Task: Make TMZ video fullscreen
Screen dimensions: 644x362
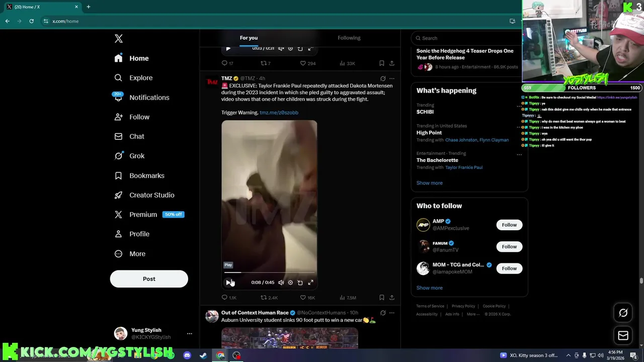Action: [x=310, y=283]
